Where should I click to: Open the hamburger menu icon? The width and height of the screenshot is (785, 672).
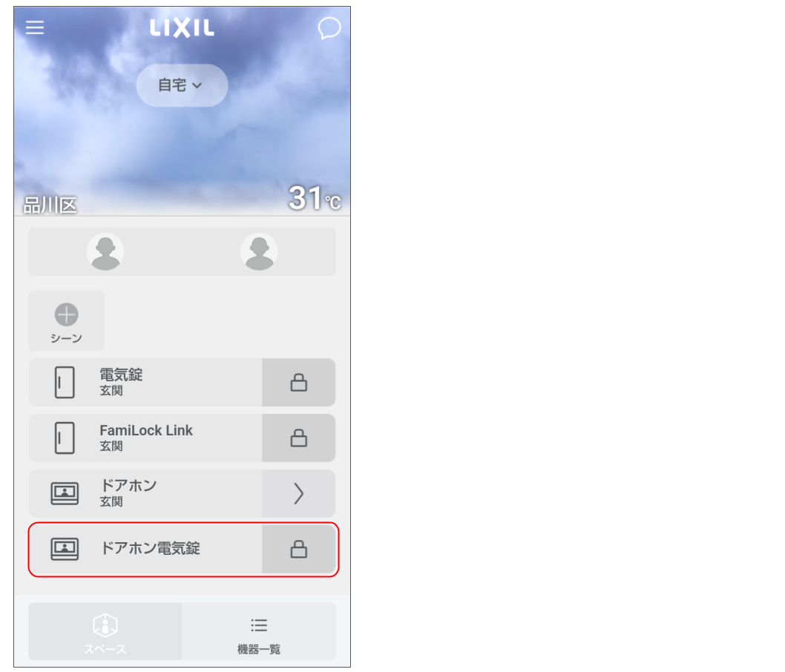35,27
